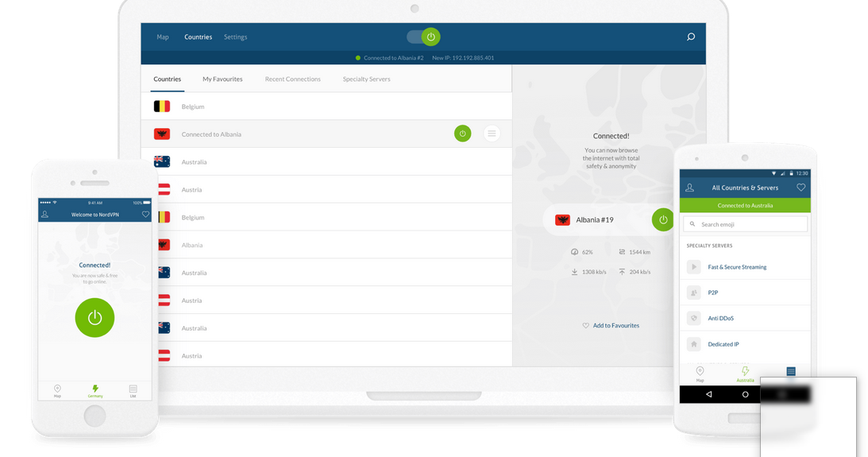Screen dimensions: 868x457
Task: Toggle the VPN power switch in laptop header
Action: [x=423, y=37]
